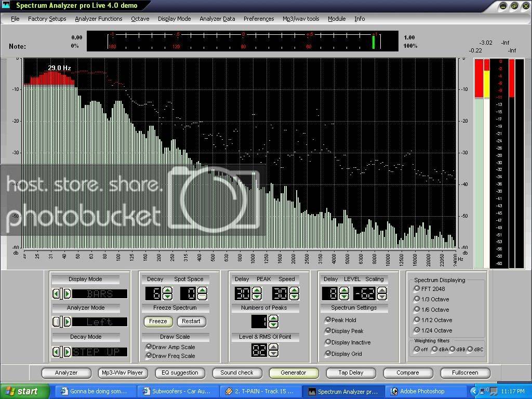Open the Sound check module
Viewport: 532px width, 399px height.
tap(237, 373)
